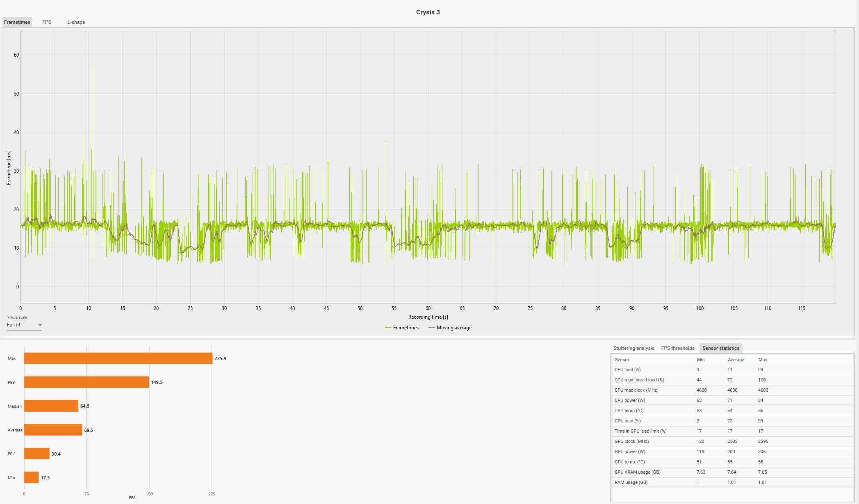This screenshot has height=504, width=859.
Task: Select the Average FPS bar 69.5
Action: coord(53,430)
